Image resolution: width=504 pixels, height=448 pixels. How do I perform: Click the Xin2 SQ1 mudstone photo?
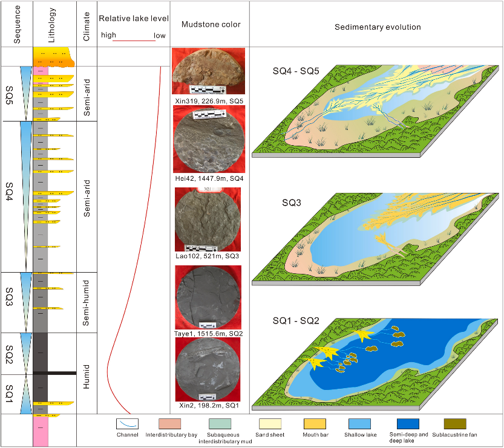coord(208,368)
